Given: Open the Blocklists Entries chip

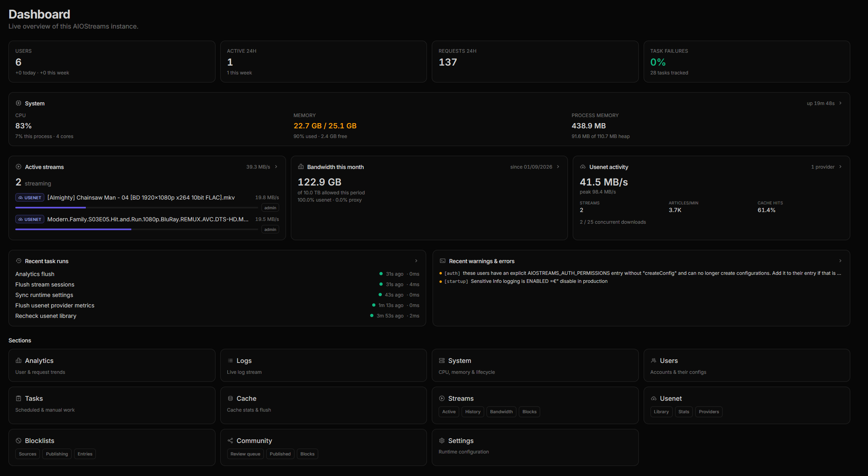Looking at the screenshot, I should click(x=85, y=454).
